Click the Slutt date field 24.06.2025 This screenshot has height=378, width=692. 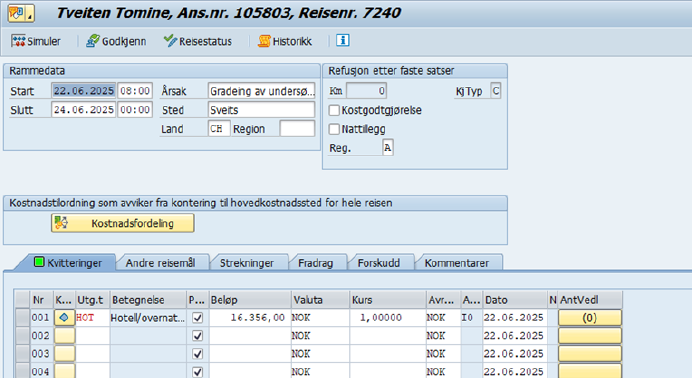coord(83,110)
